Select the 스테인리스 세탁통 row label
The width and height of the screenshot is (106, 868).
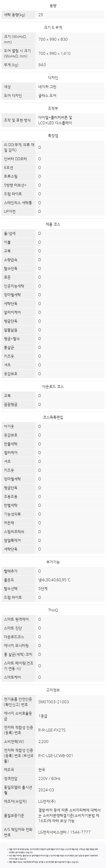point(18,203)
